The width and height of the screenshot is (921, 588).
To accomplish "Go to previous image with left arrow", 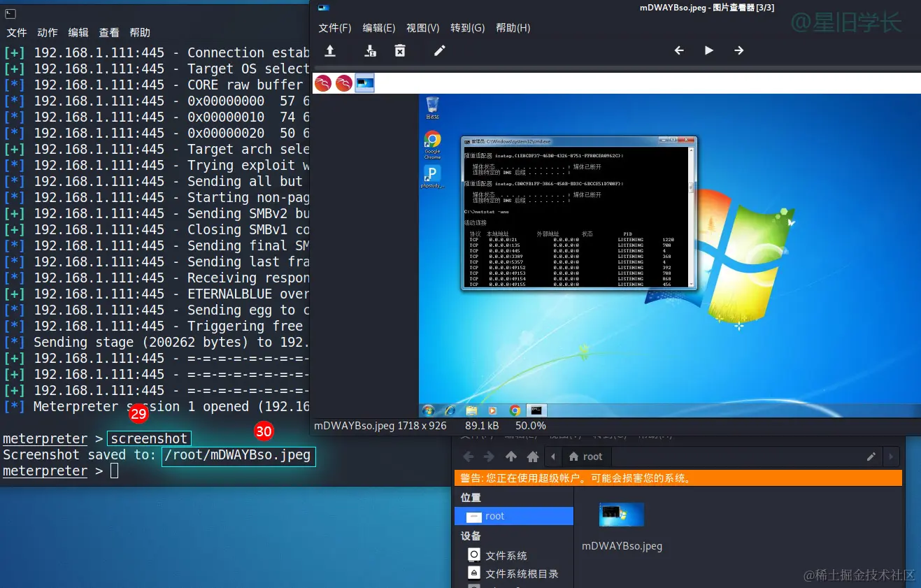I will coord(678,50).
